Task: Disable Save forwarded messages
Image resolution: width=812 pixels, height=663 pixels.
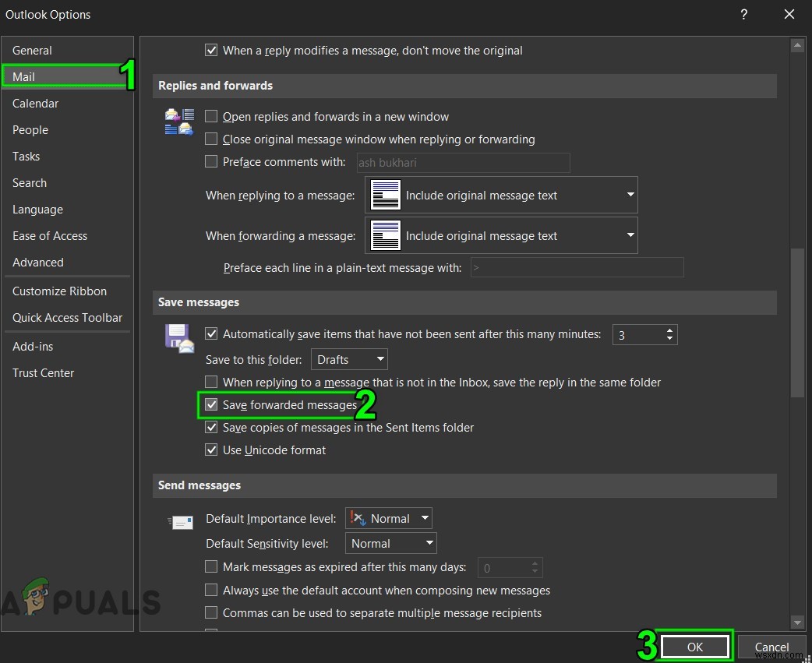Action: click(211, 404)
